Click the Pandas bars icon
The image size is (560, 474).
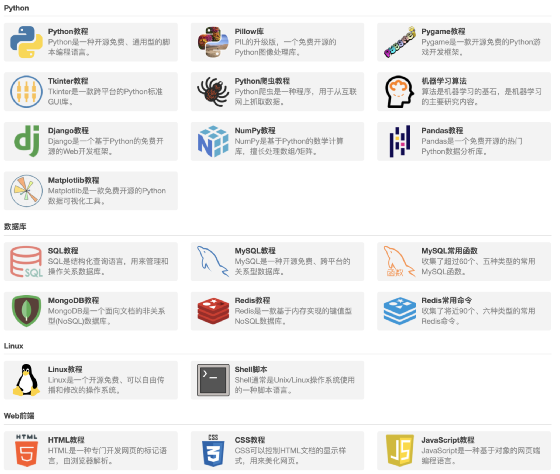(400, 141)
